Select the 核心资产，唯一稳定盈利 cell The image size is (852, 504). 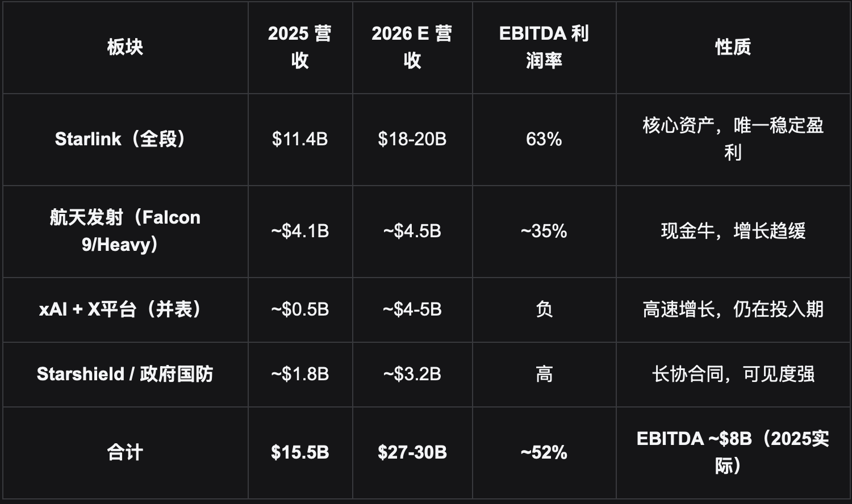733,139
